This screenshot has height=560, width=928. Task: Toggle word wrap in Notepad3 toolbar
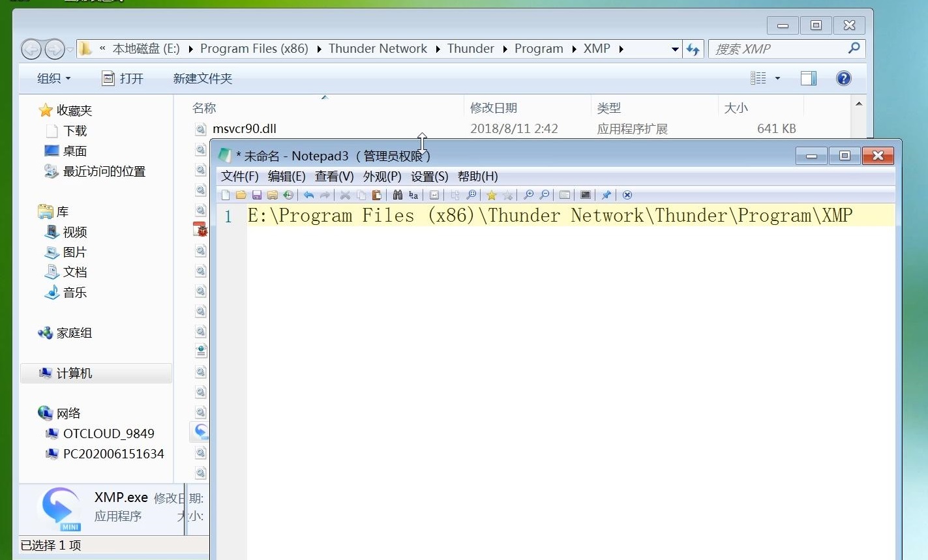coord(434,195)
